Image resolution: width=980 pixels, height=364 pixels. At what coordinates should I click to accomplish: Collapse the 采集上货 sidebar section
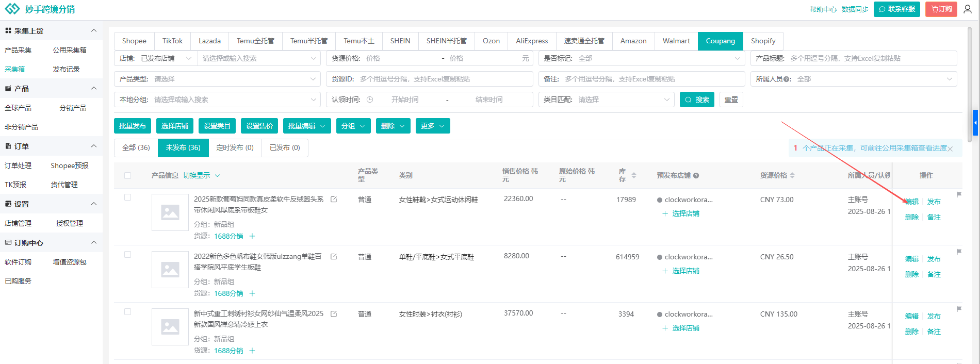click(94, 31)
